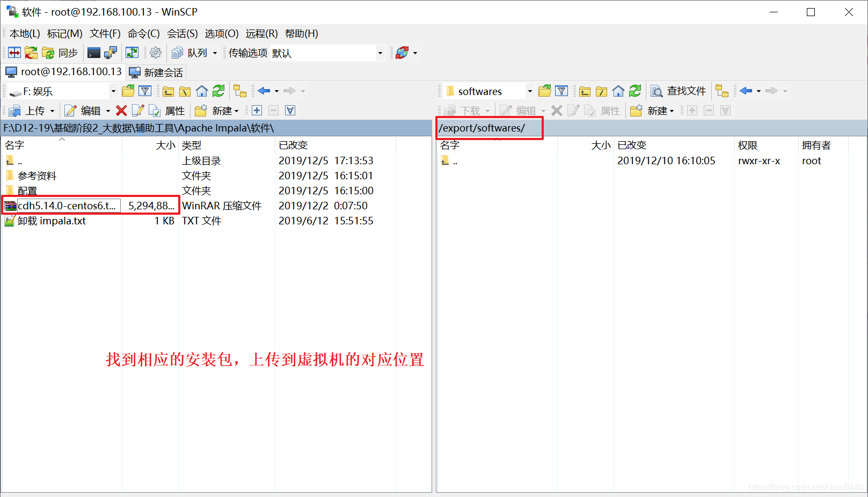The width and height of the screenshot is (868, 497).
Task: Click the remote 新建 new button
Action: 652,111
